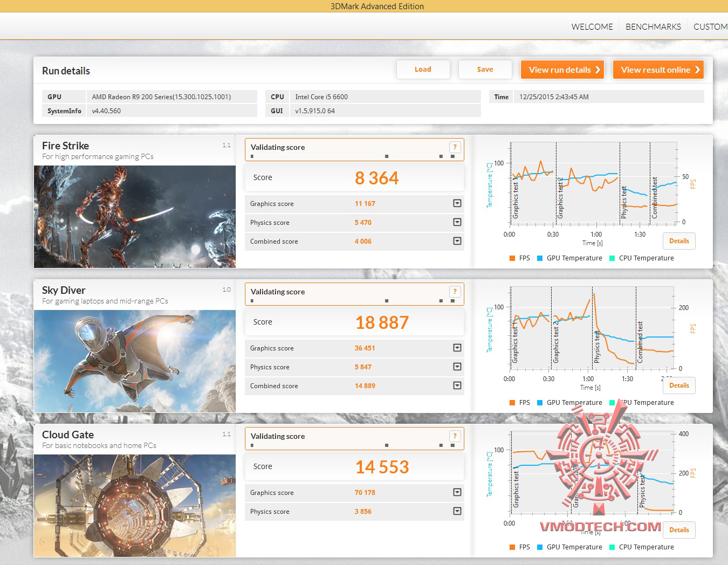Click the Save button
Screen dimensions: 728x565
tap(485, 70)
